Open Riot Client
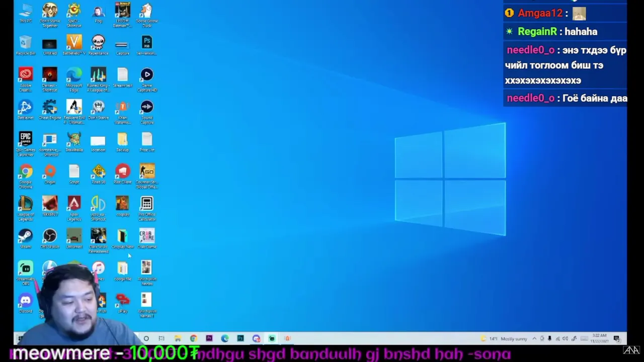 click(122, 174)
